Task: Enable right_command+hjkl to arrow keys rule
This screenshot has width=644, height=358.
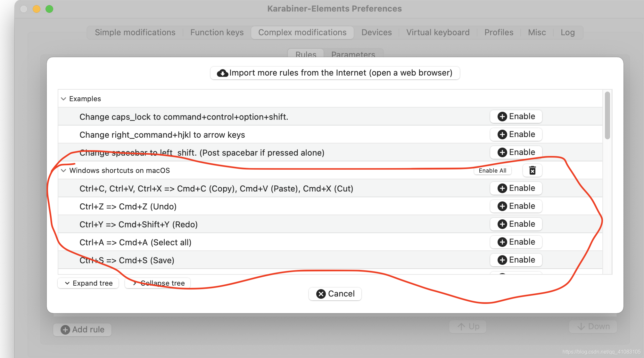Action: point(516,134)
